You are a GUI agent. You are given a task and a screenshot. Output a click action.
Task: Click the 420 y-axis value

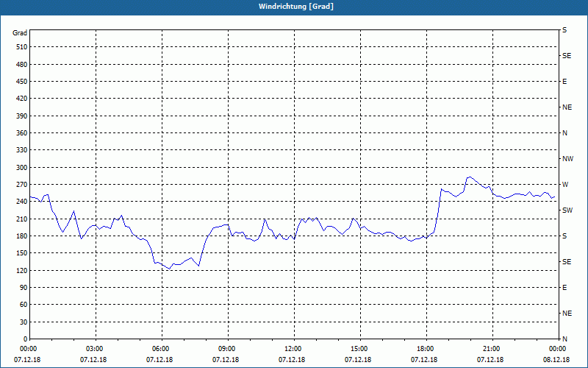[x=22, y=99]
